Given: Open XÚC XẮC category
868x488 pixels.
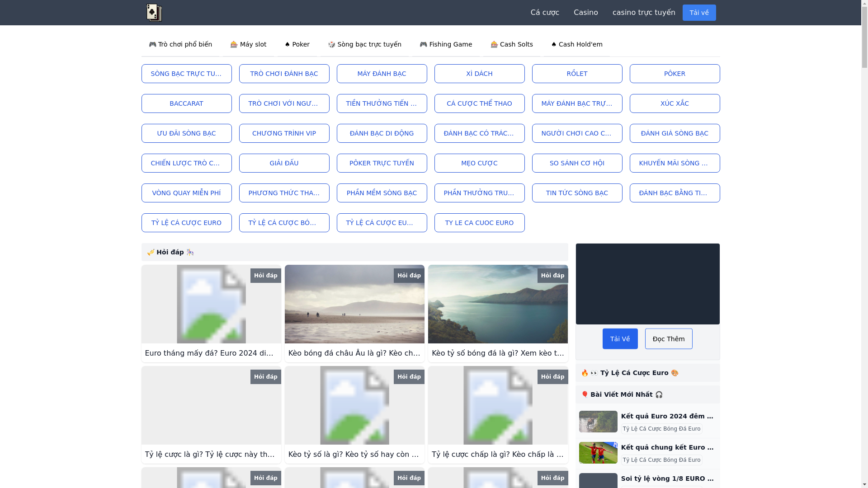Looking at the screenshot, I should (675, 103).
